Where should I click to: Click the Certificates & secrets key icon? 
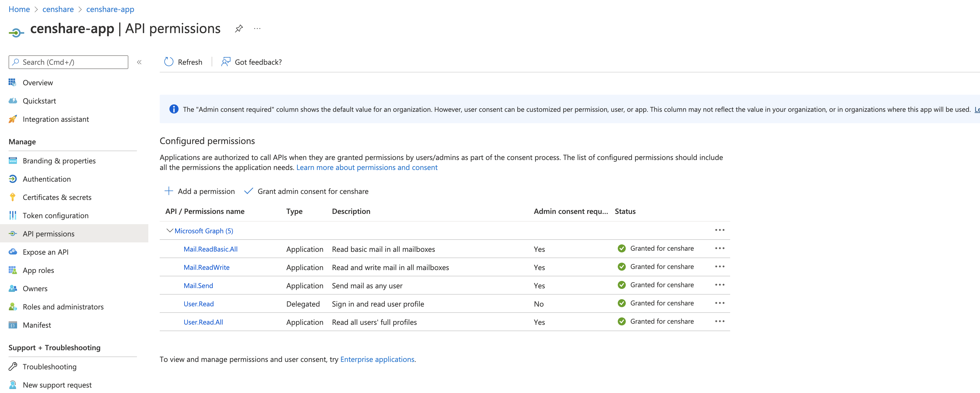tap(13, 197)
